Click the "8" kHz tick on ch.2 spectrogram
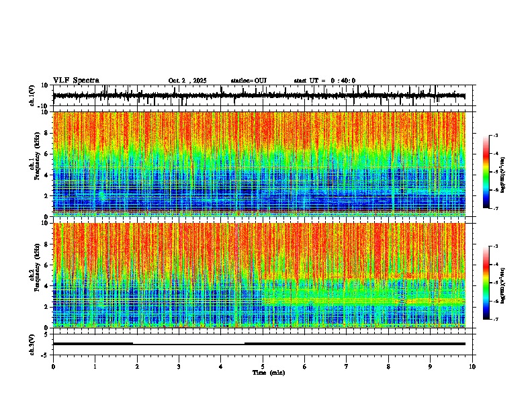Viewport: 532px width, 411px height. 46,244
